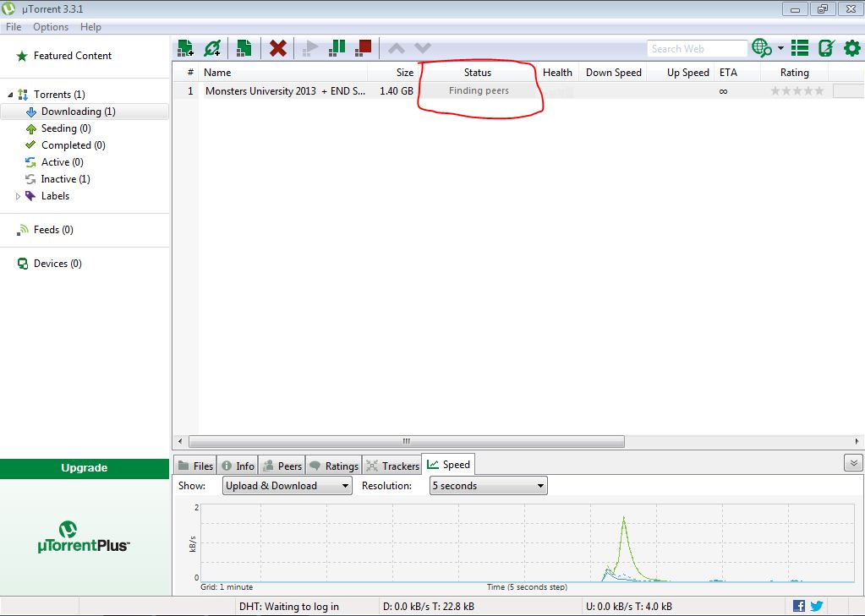This screenshot has width=865, height=616.
Task: Open Devices (0) in sidebar
Action: [57, 264]
